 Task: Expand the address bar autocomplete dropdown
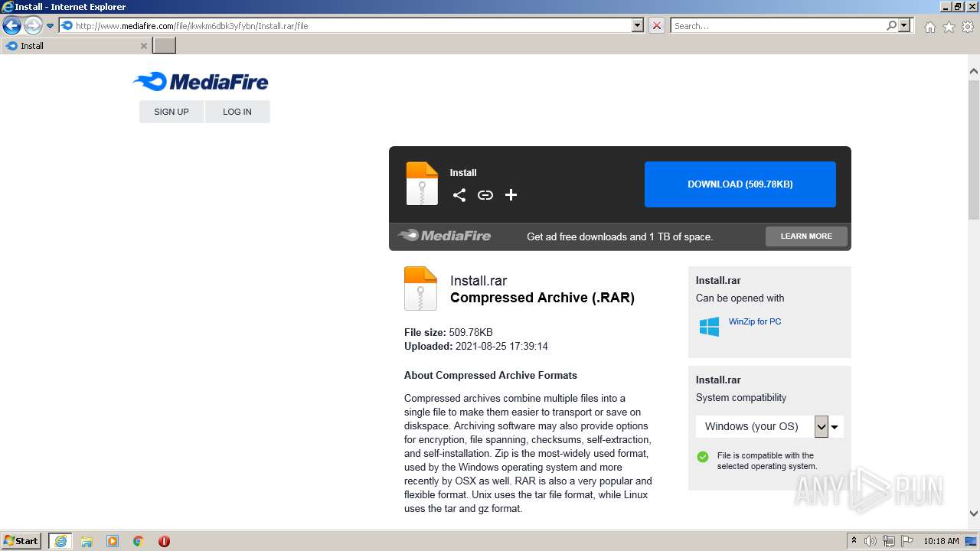point(638,26)
